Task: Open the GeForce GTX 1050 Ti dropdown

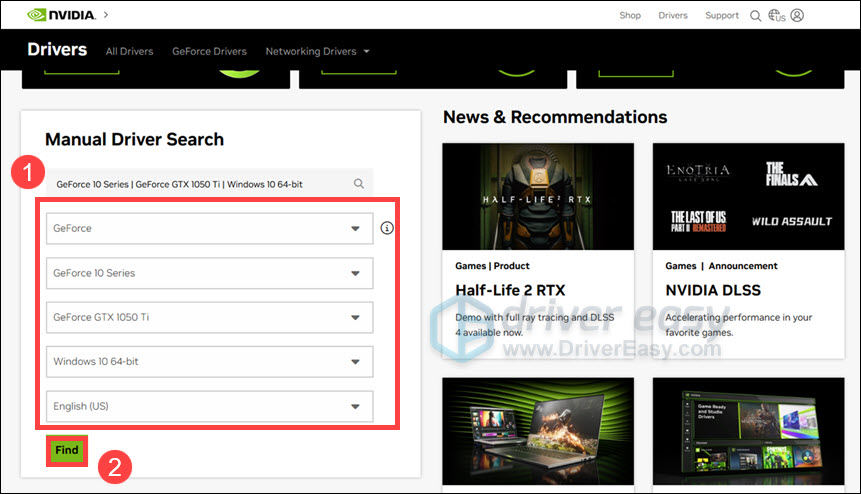Action: click(x=209, y=317)
